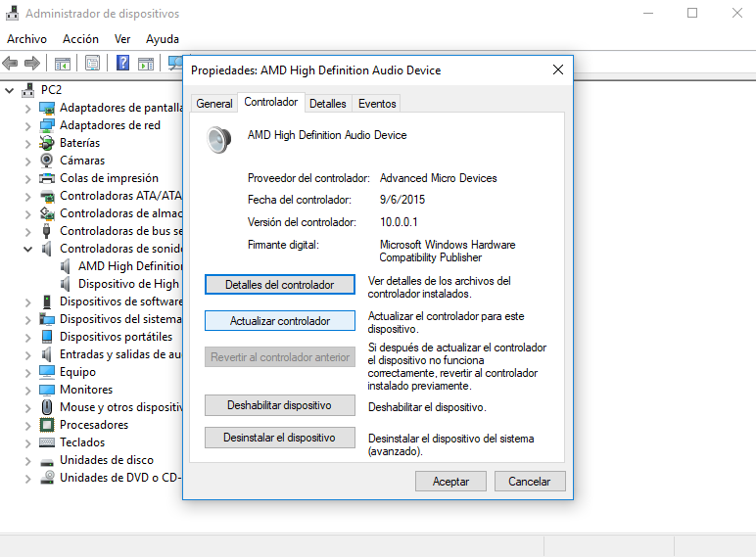Click the Unidades de disco icon

47,462
